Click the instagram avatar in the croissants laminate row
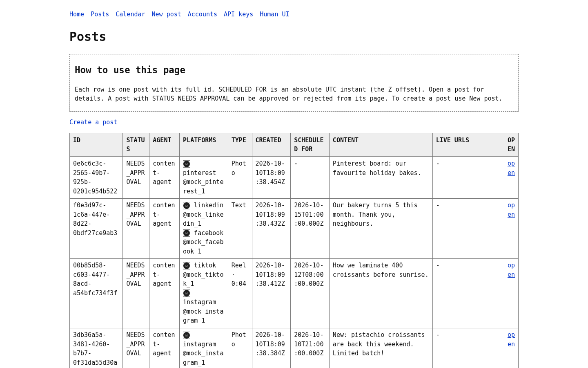This screenshot has height=368, width=588. [187, 293]
